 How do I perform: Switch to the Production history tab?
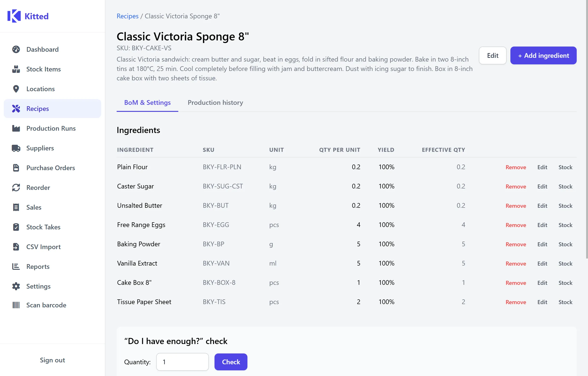215,102
